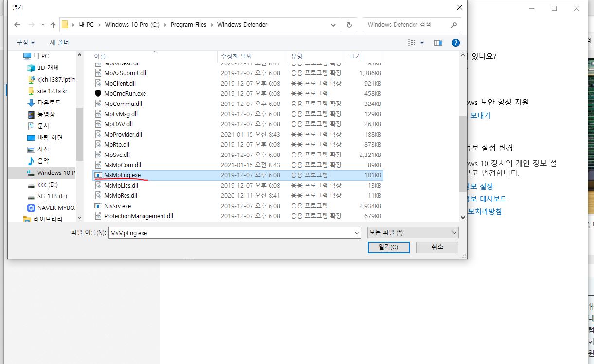Click the NisSrv.exe application icon
The width and height of the screenshot is (594, 364).
[x=98, y=206]
